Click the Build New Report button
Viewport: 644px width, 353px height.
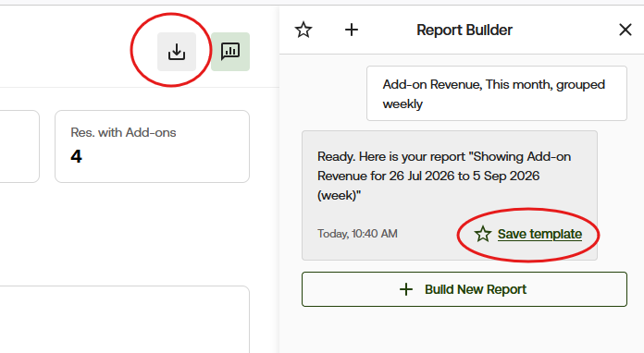click(x=464, y=289)
